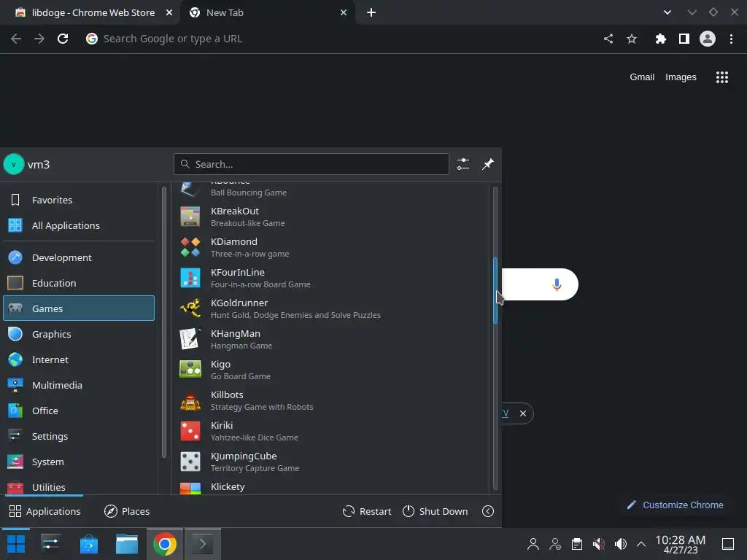This screenshot has width=747, height=560.
Task: Click the launcher Search field
Action: (x=311, y=164)
